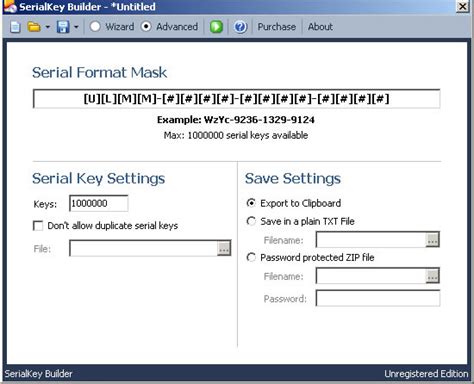Open the Purchase toolbar item
This screenshot has width=474, height=384.
[277, 27]
